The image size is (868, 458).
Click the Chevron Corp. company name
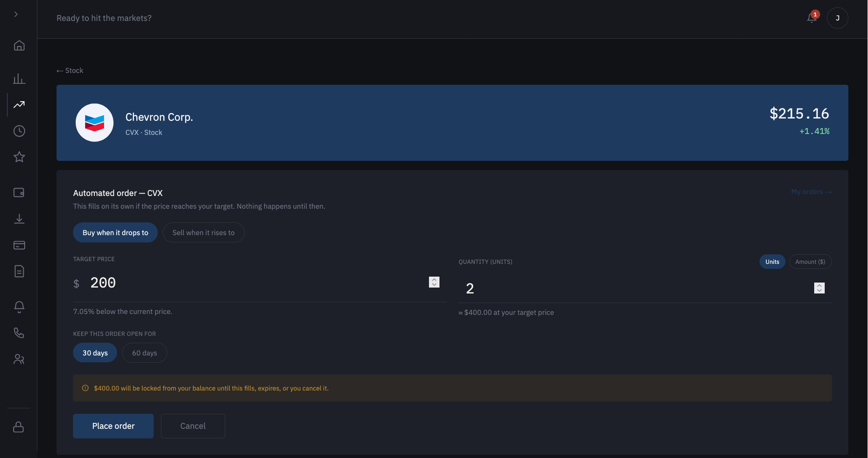(159, 117)
